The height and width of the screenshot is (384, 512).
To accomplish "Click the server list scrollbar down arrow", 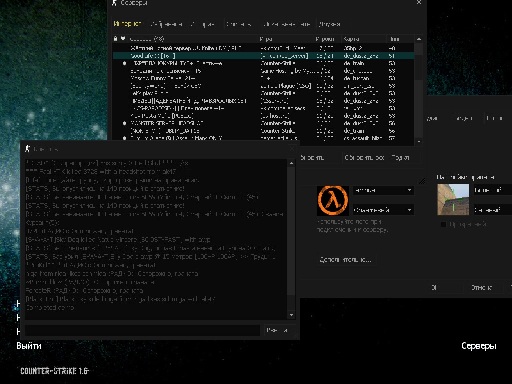I will (x=419, y=141).
